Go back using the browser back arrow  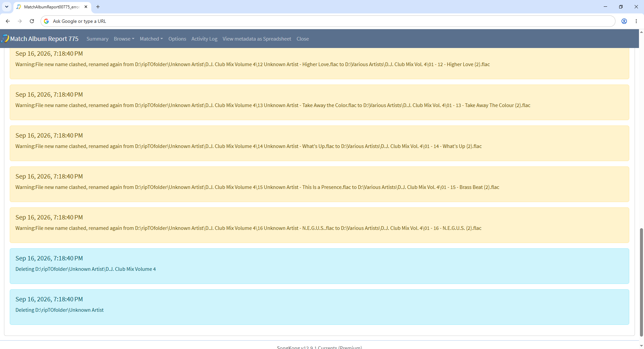pyautogui.click(x=8, y=21)
